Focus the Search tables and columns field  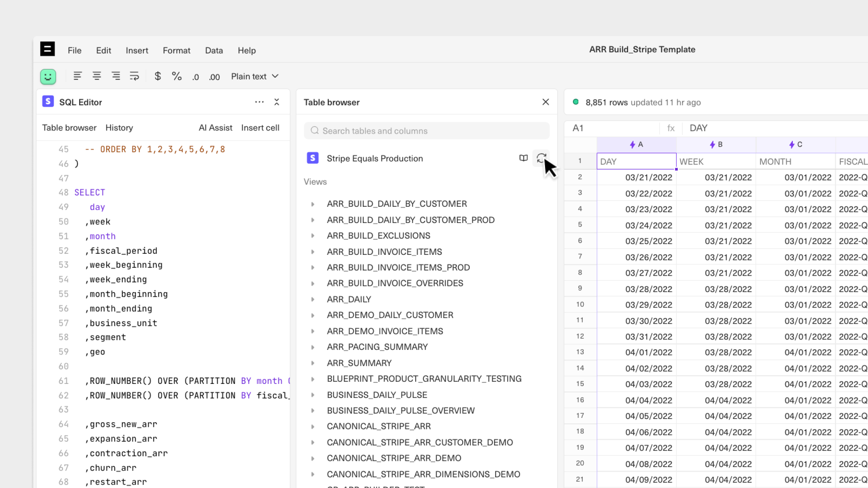(x=427, y=131)
